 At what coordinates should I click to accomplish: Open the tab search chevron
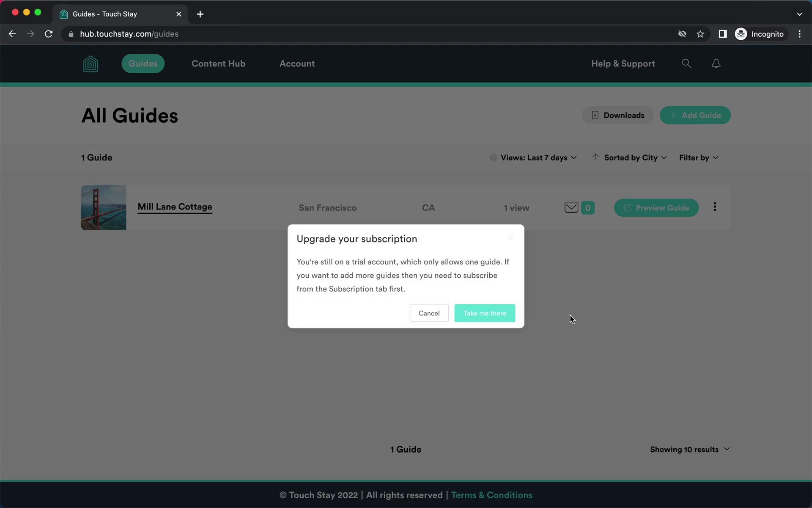[x=799, y=14]
